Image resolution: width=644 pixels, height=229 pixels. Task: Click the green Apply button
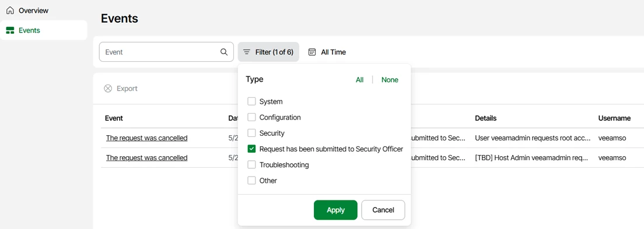pyautogui.click(x=335, y=210)
